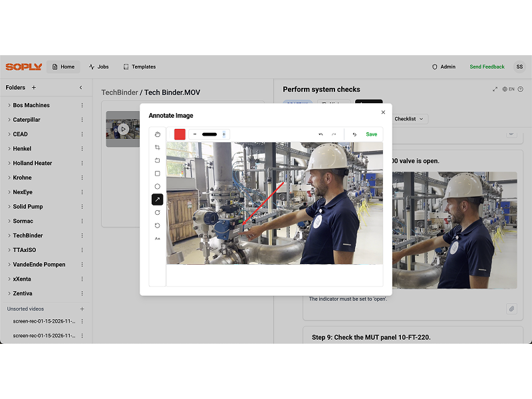Decrease stroke width with minus button
Image resolution: width=532 pixels, height=399 pixels.
(x=195, y=134)
